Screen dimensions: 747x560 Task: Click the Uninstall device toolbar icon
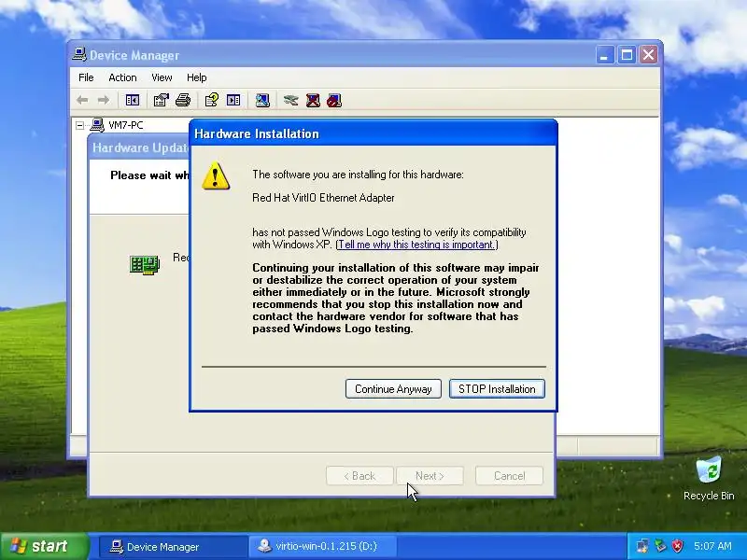click(313, 100)
